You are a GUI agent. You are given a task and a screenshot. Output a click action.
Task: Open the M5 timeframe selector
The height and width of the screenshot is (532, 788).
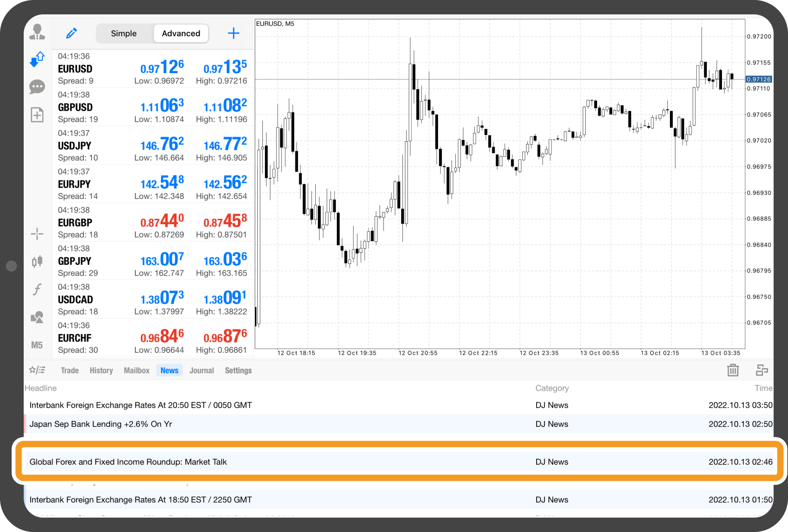point(37,345)
